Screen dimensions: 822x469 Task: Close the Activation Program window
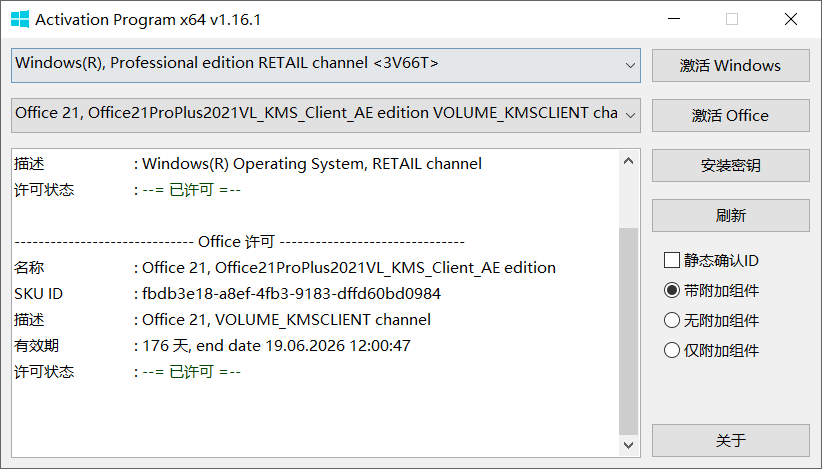791,19
